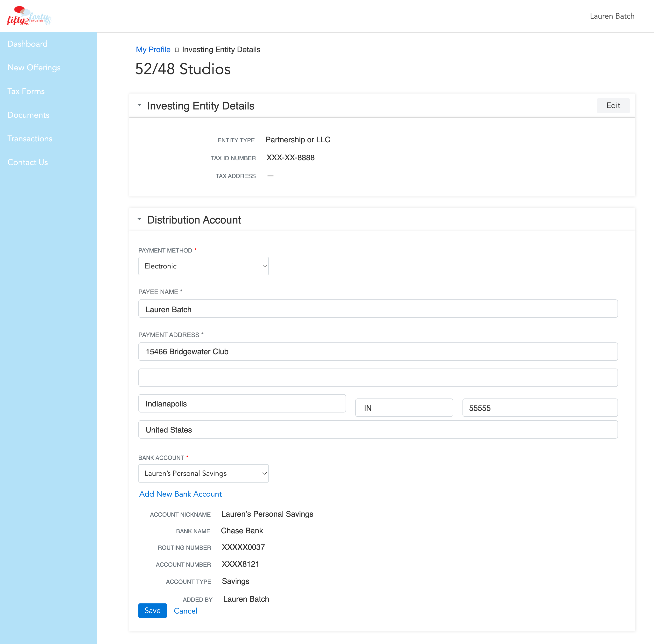The image size is (654, 644).
Task: Click the zip code field showing 55555
Action: 540,408
